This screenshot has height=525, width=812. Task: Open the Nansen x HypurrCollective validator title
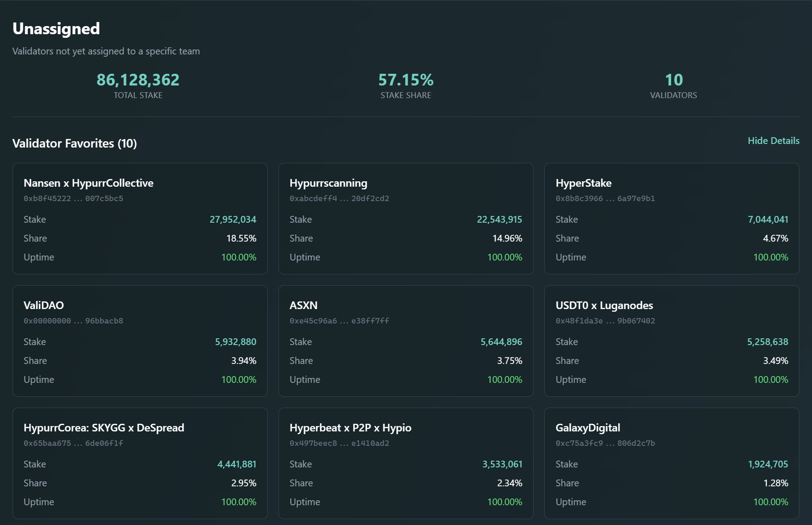(x=88, y=183)
